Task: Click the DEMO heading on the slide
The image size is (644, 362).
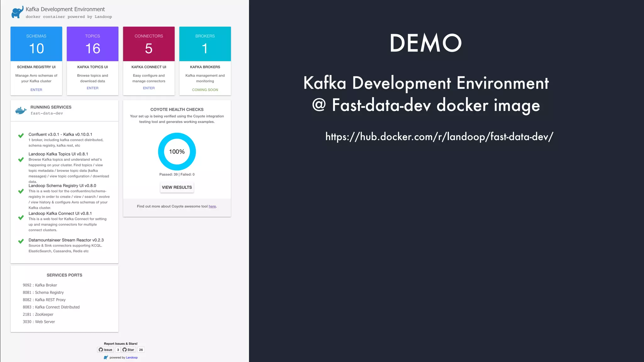Action: coord(426,43)
